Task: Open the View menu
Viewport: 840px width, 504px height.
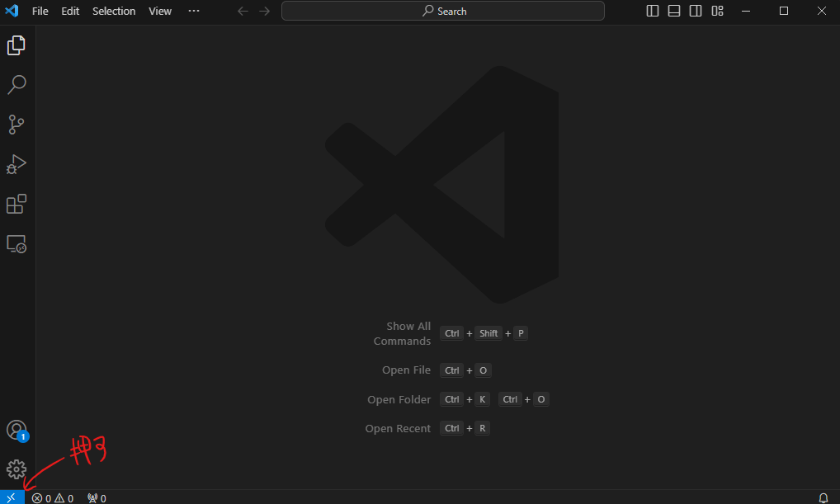Action: tap(159, 12)
